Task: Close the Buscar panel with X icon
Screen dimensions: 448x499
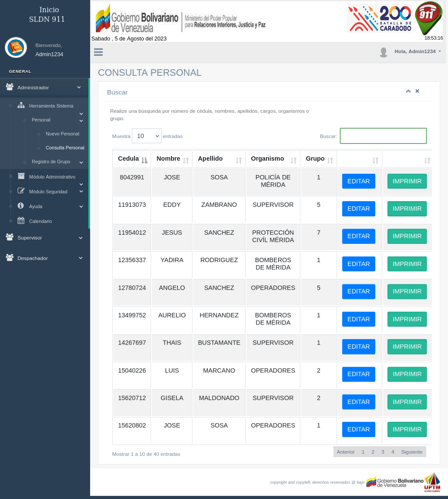Action: [417, 91]
